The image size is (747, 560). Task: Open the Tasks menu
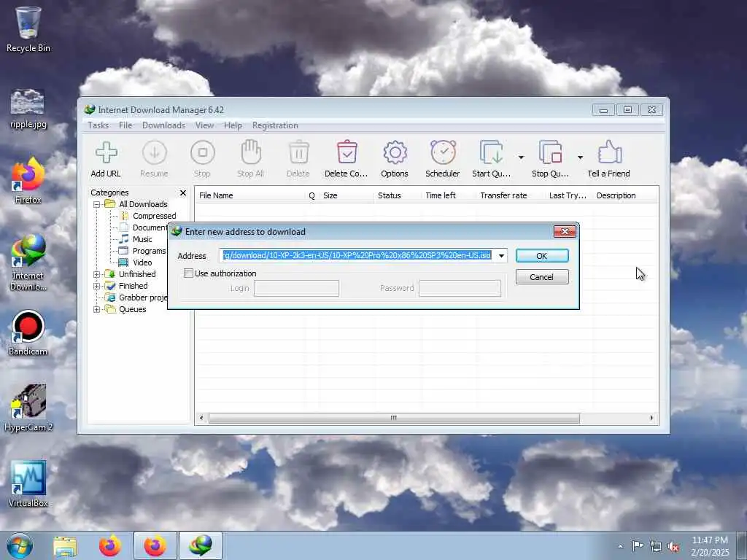(x=98, y=125)
